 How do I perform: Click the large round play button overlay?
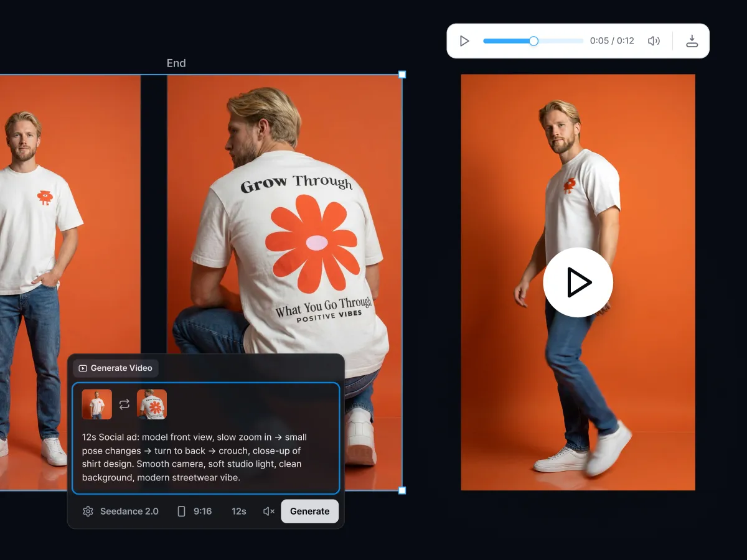click(x=578, y=282)
